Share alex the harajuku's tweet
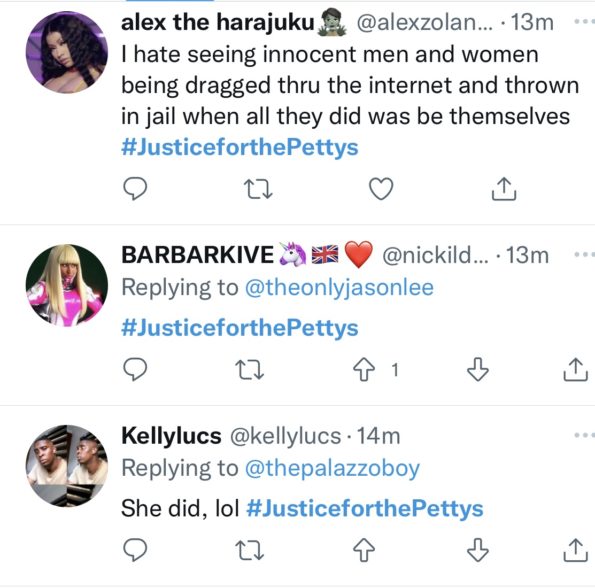 [x=504, y=189]
